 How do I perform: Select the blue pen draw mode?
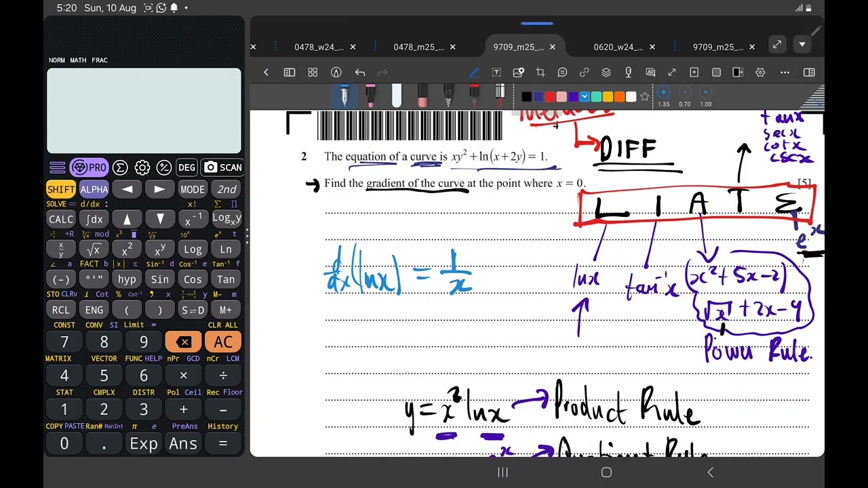[474, 73]
